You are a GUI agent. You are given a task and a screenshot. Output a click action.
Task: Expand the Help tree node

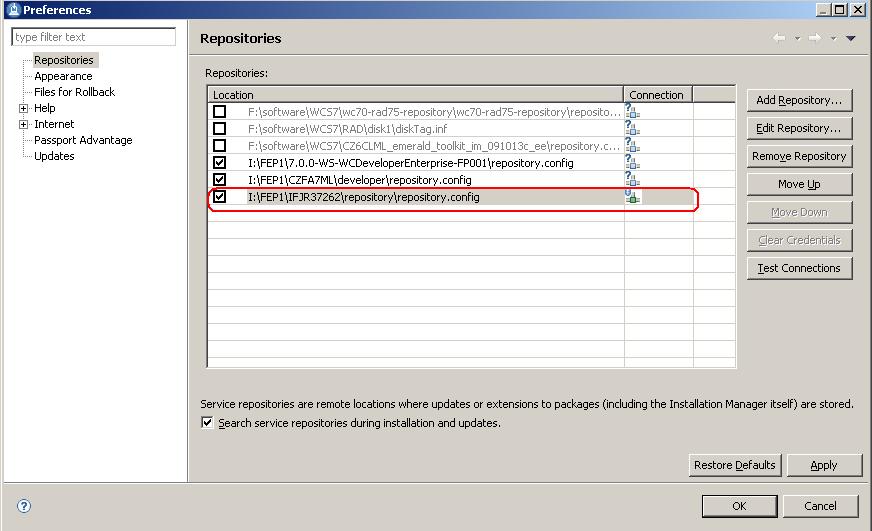(x=23, y=108)
